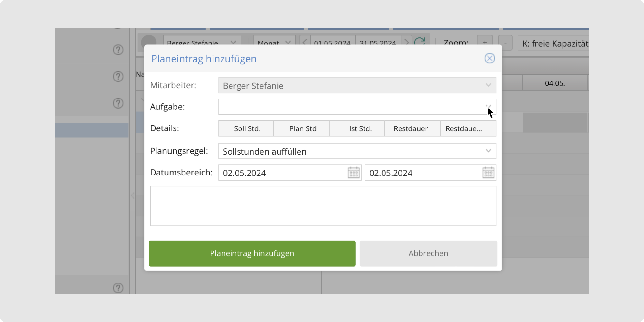Open the Mitarbeiter dropdown in dialog
This screenshot has width=644, height=322.
(488, 85)
